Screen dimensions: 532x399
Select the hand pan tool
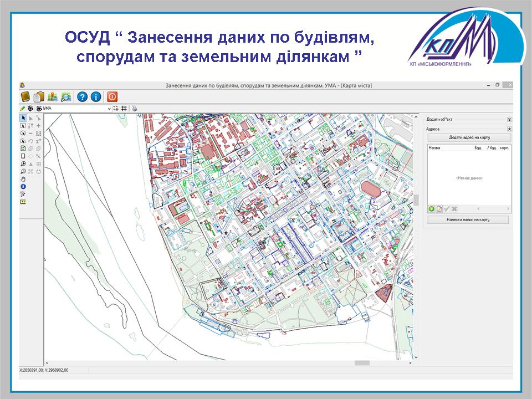(x=23, y=180)
